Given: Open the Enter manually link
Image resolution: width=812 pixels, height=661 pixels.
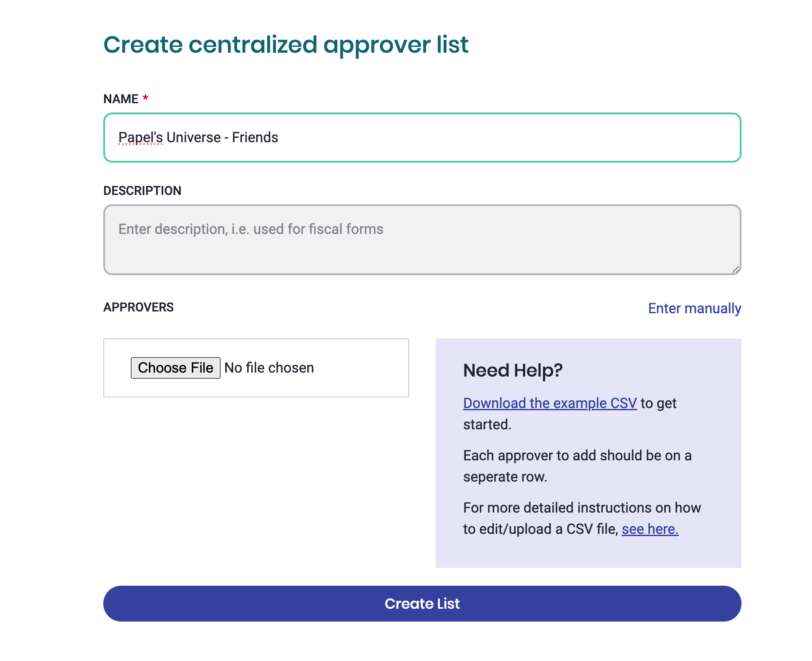Looking at the screenshot, I should 694,308.
